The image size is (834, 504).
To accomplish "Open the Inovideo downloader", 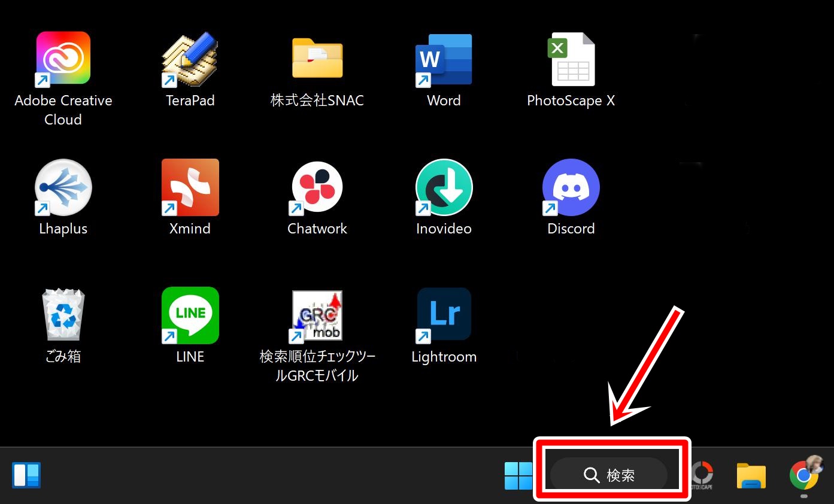I will 444,187.
